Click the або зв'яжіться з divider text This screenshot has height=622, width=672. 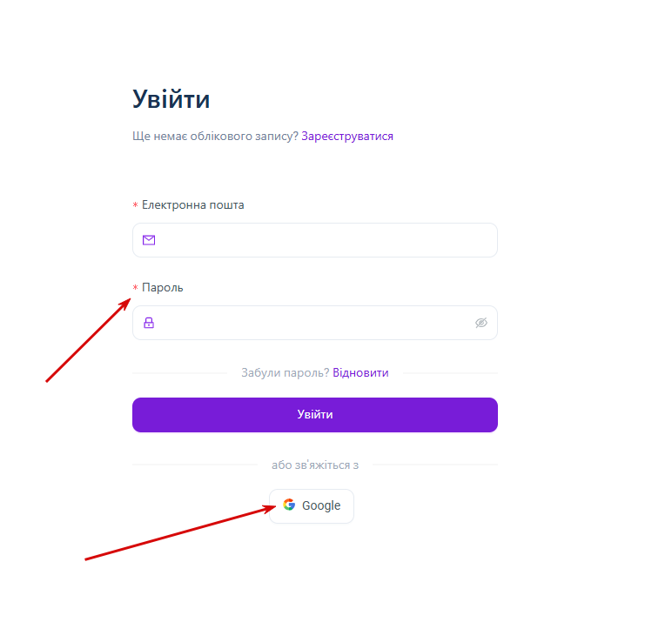pyautogui.click(x=315, y=465)
